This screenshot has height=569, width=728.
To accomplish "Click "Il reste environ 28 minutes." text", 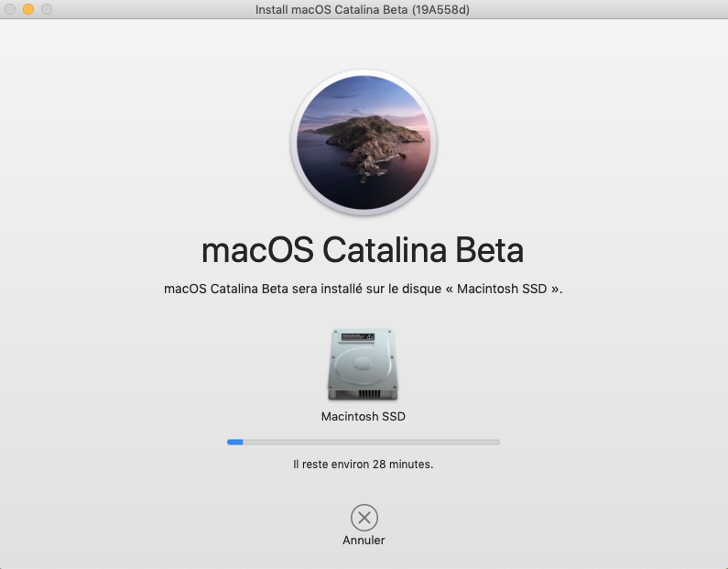I will tap(363, 465).
